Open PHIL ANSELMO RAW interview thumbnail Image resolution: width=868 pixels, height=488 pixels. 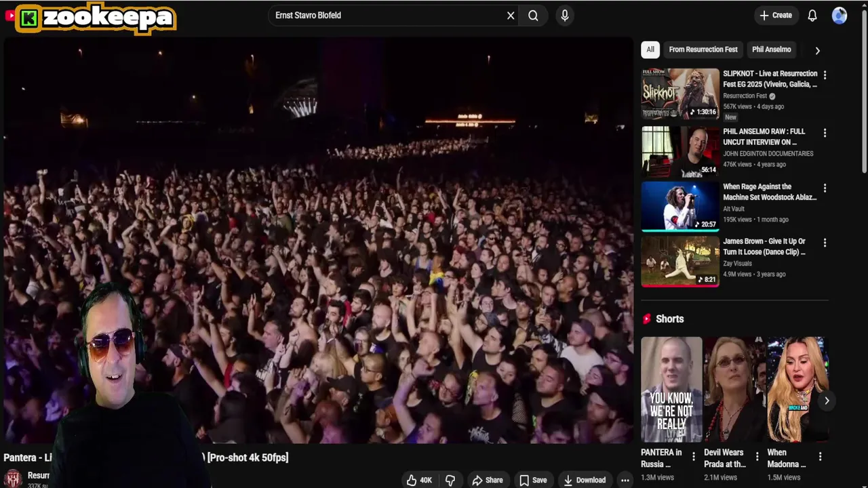(680, 151)
